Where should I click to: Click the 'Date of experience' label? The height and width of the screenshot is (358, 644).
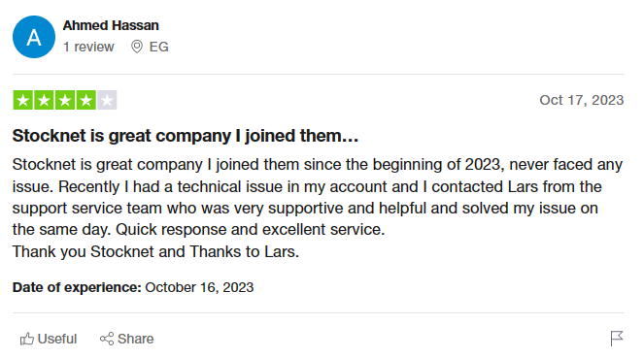click(x=77, y=287)
